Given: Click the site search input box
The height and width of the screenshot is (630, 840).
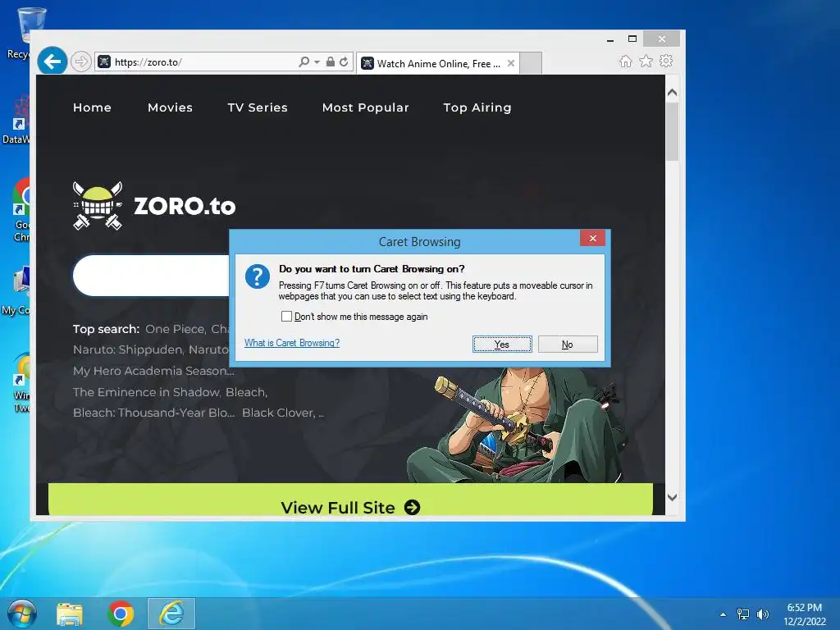Looking at the screenshot, I should (151, 275).
